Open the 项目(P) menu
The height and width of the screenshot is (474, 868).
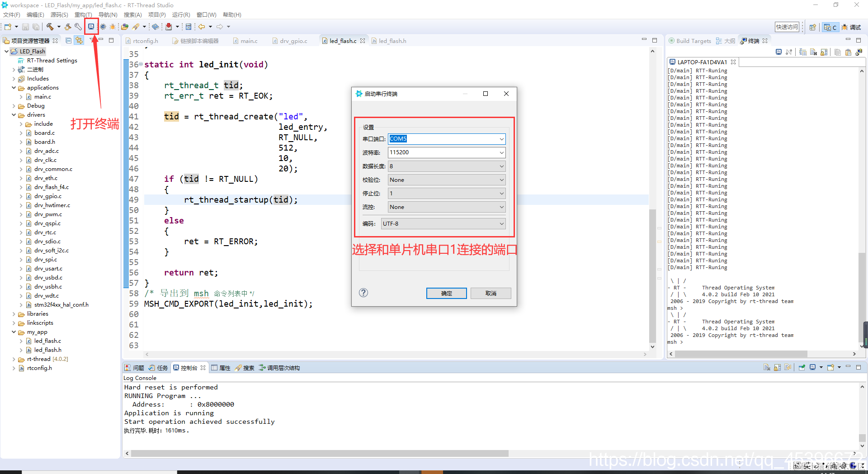pos(157,15)
